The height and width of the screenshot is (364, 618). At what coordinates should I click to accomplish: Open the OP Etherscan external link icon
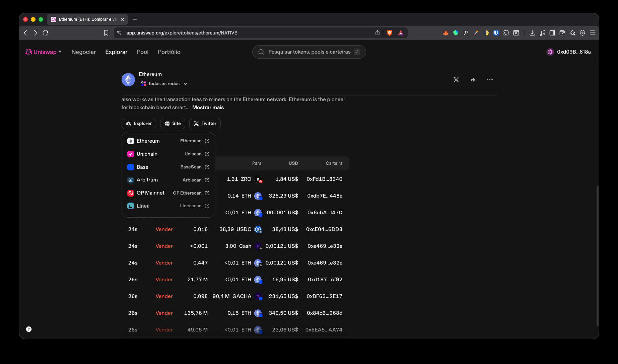[207, 193]
